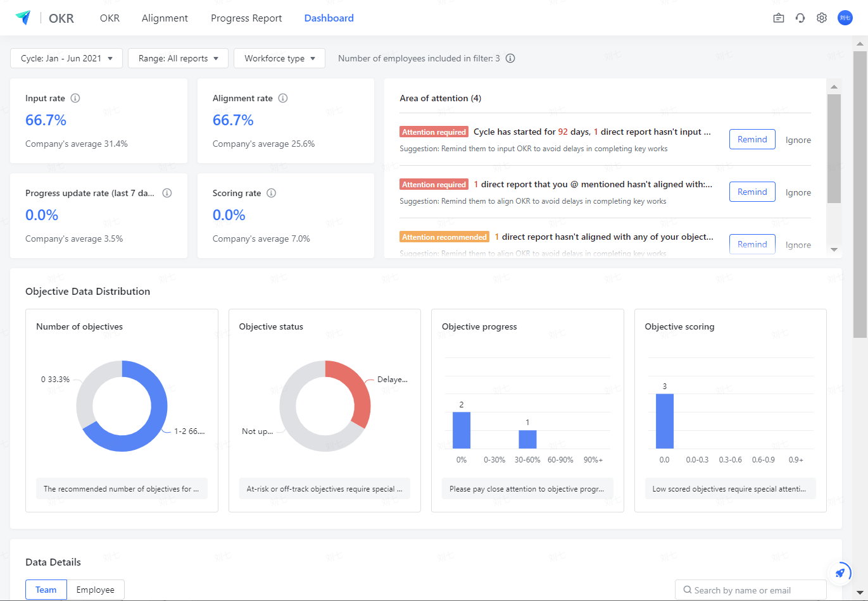Click the user avatar in header
The height and width of the screenshot is (601, 868).
click(845, 18)
